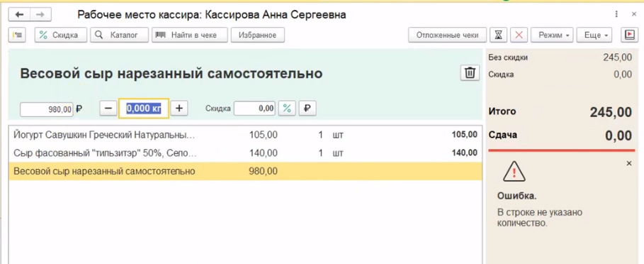Click the Без скидки amount 245,00
This screenshot has width=644, height=264.
pyautogui.click(x=617, y=57)
